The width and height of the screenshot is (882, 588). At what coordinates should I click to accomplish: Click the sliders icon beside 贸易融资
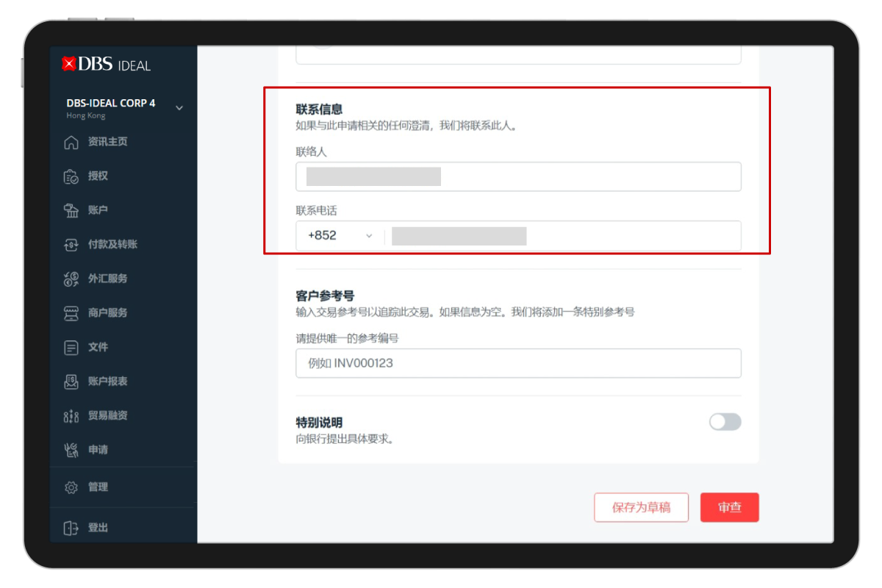click(x=71, y=416)
